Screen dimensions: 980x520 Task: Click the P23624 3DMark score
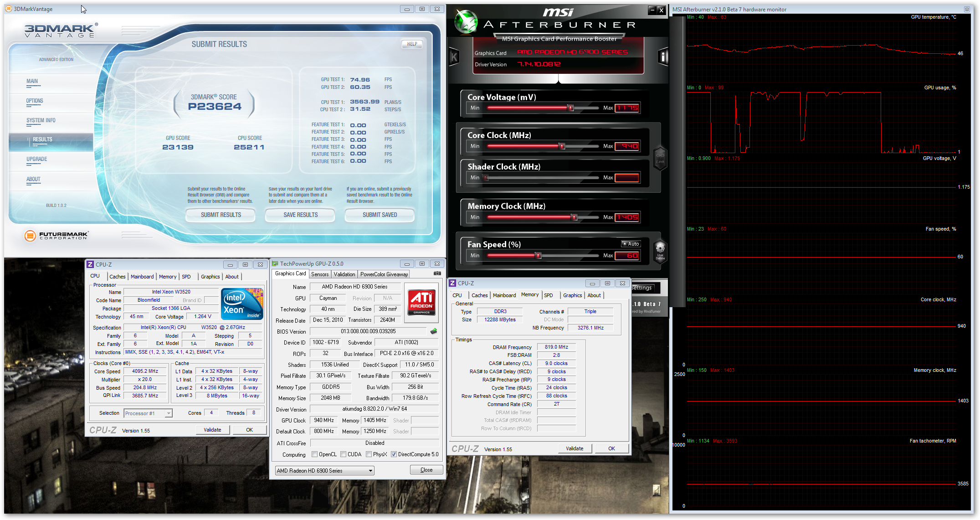(x=215, y=107)
